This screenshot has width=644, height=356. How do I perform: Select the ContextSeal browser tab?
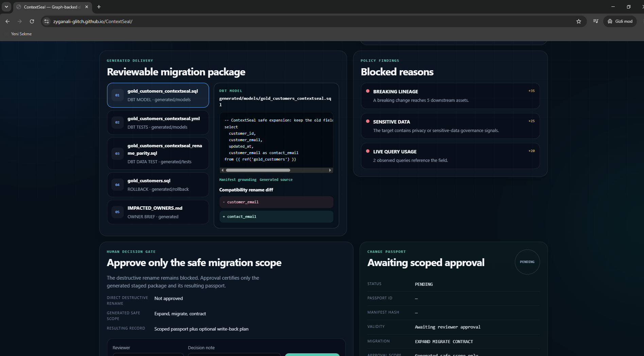[53, 7]
